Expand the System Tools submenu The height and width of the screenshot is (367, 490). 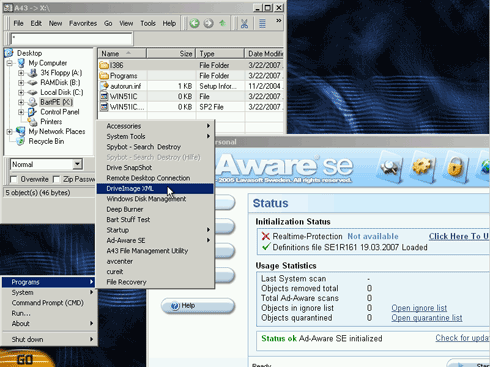pyautogui.click(x=155, y=136)
